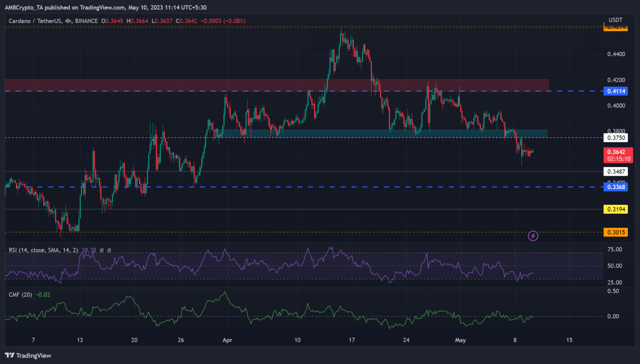Click the CMF value -0.02 reading
640x364 pixels.
(43, 295)
